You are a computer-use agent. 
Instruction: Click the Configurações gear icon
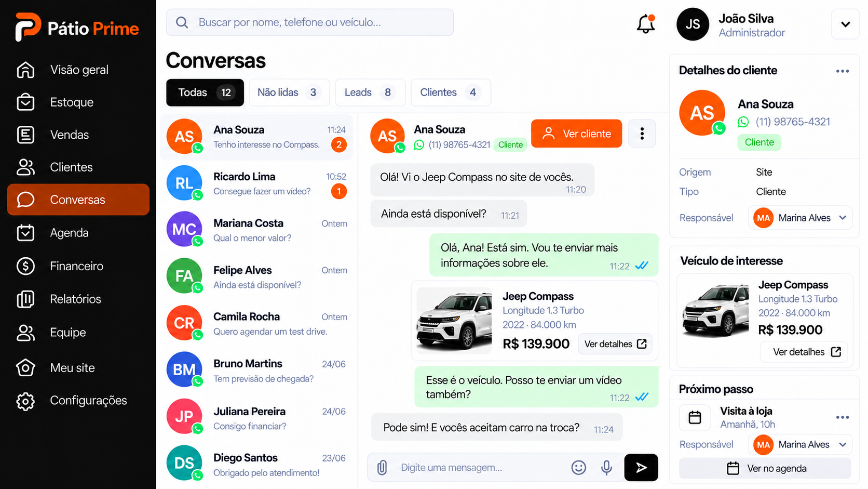click(x=25, y=401)
